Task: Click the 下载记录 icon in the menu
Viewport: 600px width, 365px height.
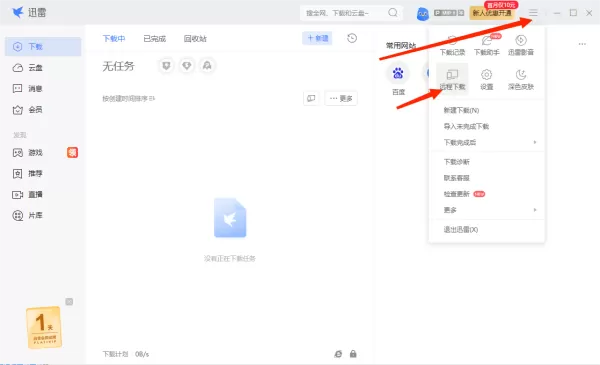Action: pos(452,46)
